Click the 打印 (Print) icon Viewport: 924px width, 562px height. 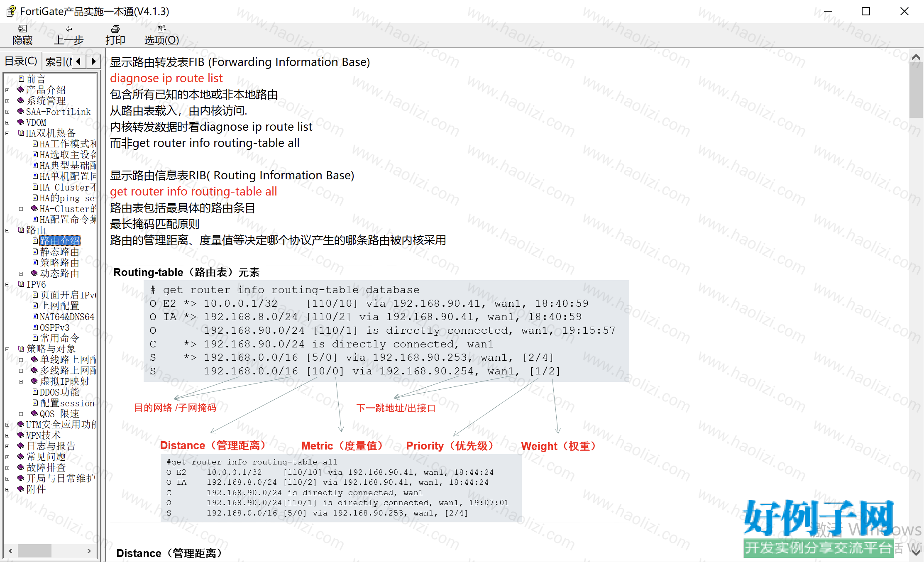point(115,29)
